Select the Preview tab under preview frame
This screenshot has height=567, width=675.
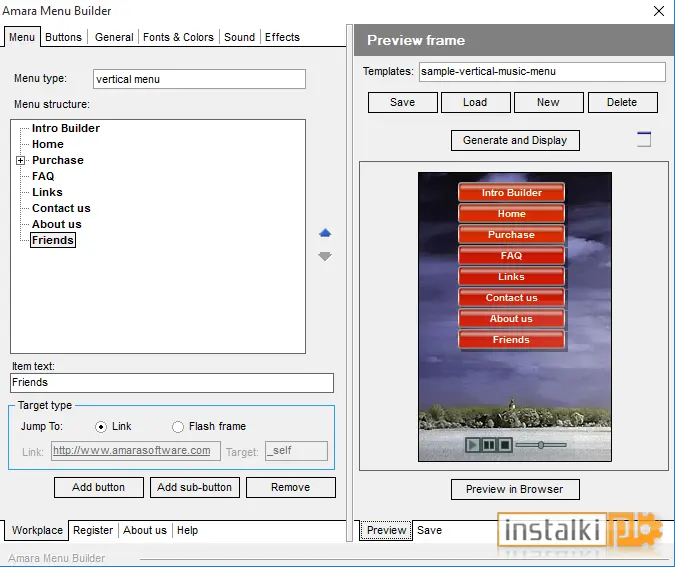coord(386,530)
